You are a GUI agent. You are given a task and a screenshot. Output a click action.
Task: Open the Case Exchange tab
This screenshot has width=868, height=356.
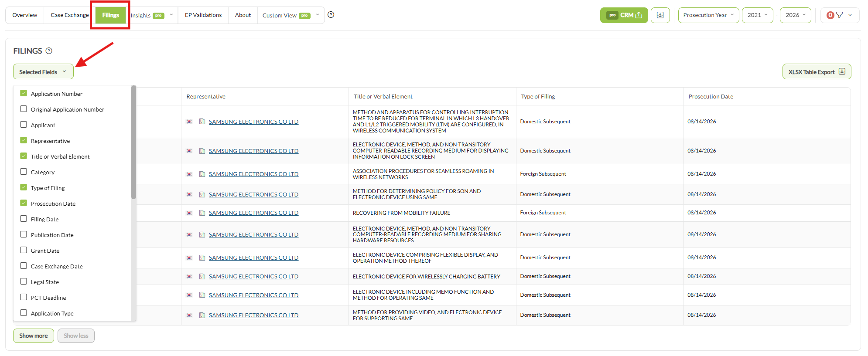[69, 15]
